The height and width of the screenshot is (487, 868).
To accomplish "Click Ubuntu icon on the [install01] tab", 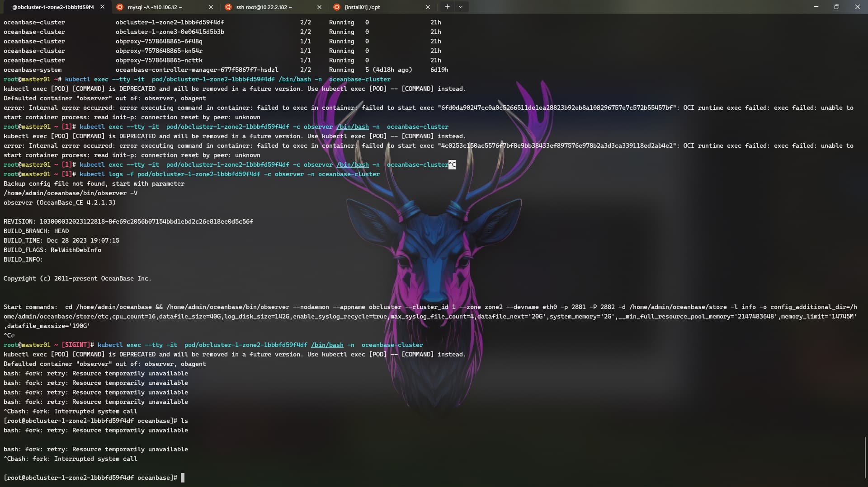I will point(336,7).
